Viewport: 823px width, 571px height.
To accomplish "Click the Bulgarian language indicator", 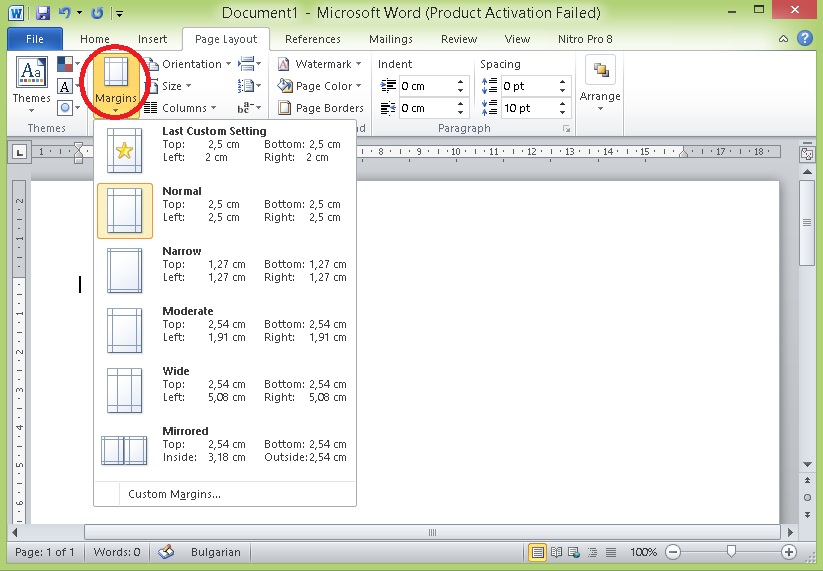I will pyautogui.click(x=216, y=552).
